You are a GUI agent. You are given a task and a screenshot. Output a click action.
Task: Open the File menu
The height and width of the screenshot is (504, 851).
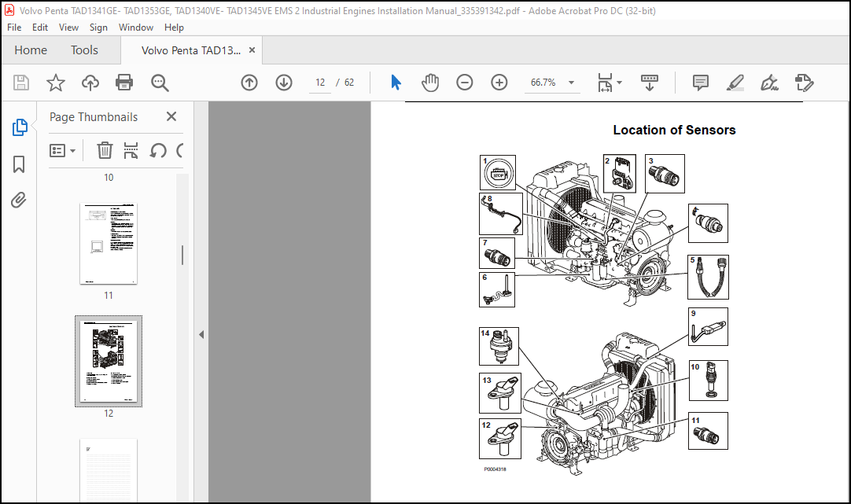click(14, 27)
